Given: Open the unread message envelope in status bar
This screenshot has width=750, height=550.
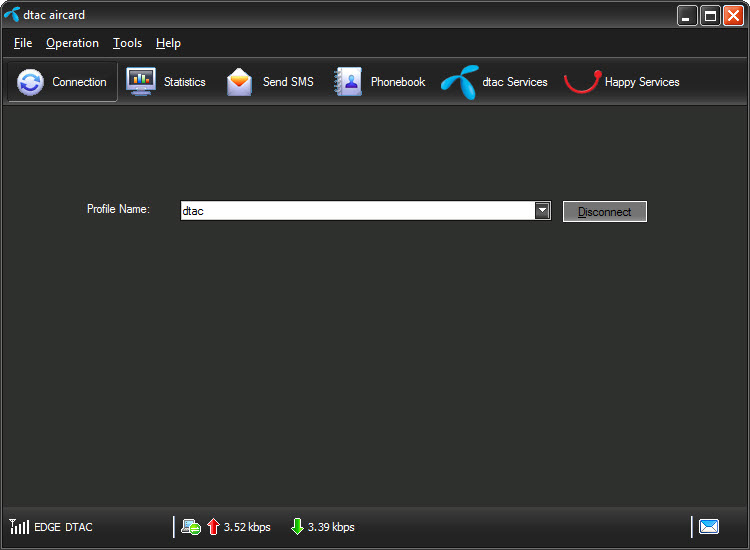Looking at the screenshot, I should pyautogui.click(x=708, y=527).
